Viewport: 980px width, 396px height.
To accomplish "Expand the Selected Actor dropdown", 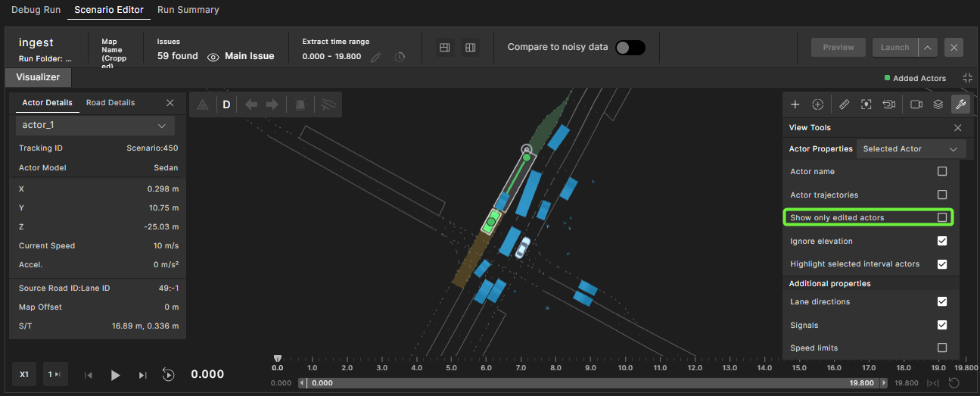I will point(910,149).
